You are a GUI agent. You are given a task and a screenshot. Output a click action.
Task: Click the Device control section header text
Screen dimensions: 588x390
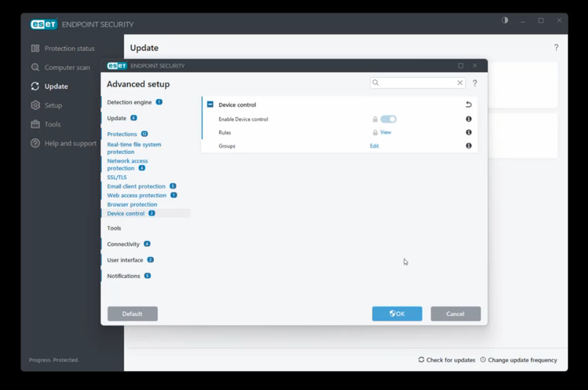pos(237,105)
